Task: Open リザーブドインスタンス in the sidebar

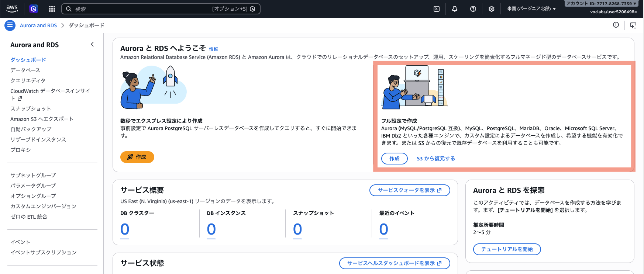Action: coord(38,139)
